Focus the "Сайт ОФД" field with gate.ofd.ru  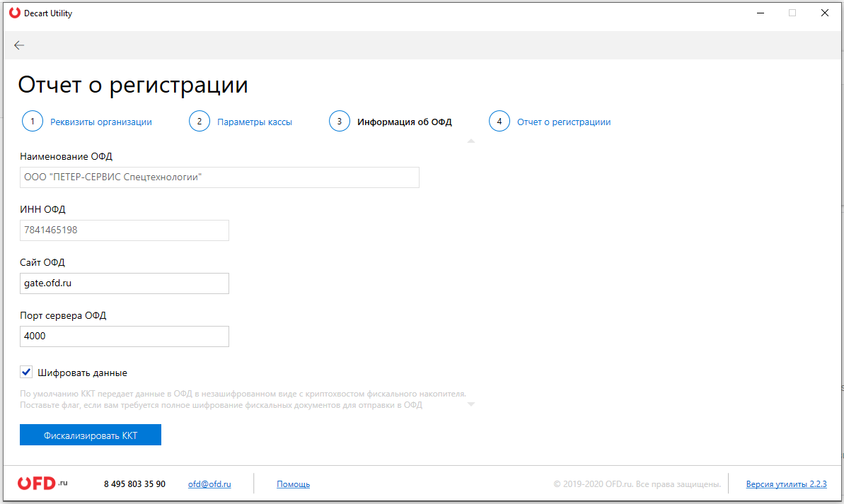[x=125, y=283]
